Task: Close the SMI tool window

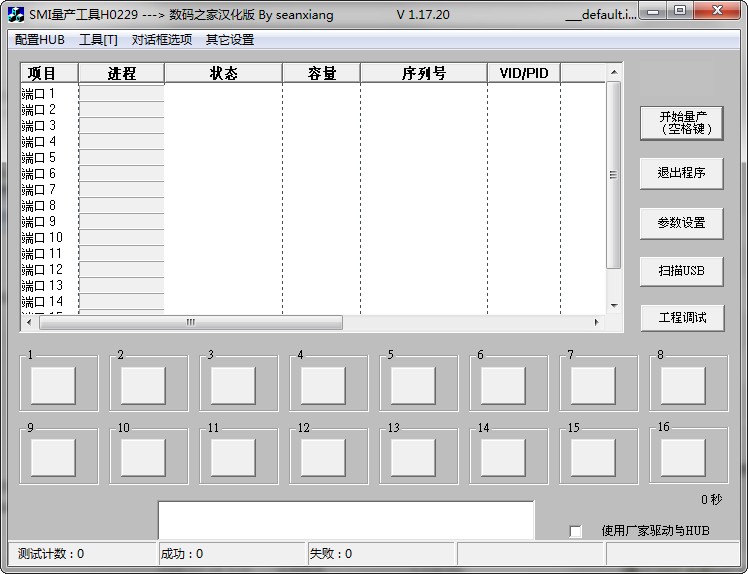Action: click(717, 11)
